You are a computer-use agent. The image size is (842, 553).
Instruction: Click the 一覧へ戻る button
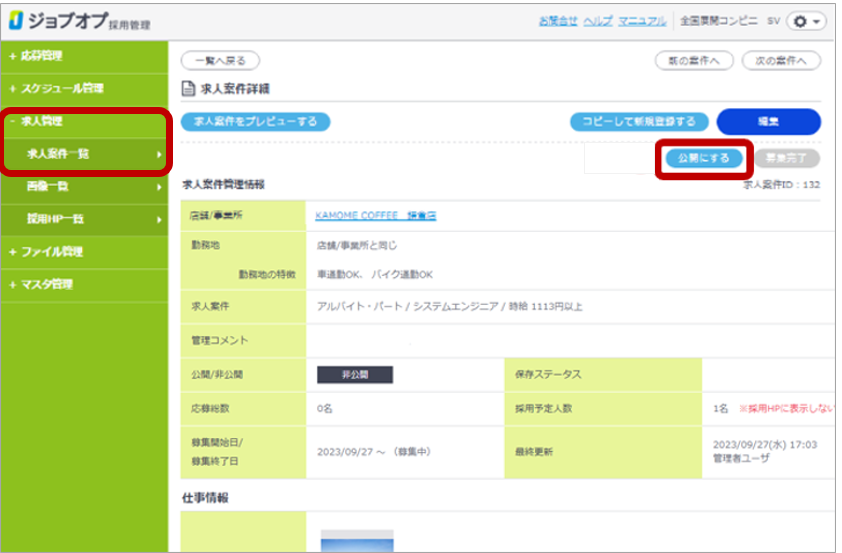click(220, 61)
